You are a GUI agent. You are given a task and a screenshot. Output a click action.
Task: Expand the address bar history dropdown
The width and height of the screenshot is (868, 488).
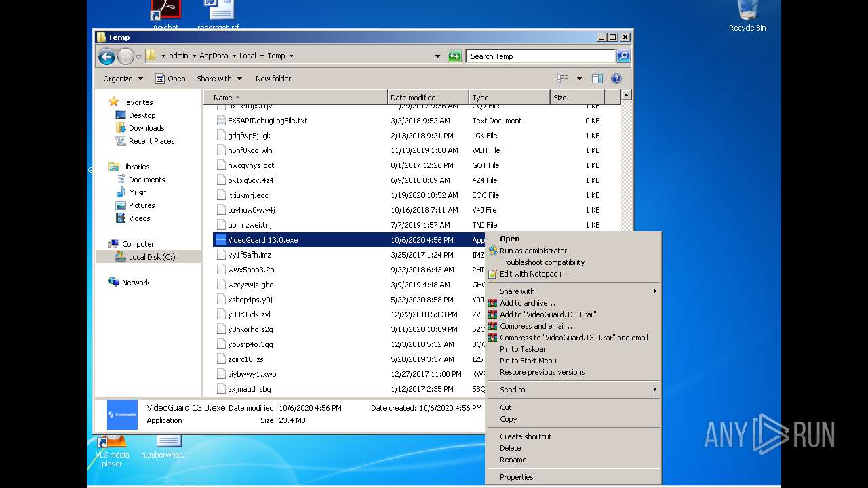(437, 56)
